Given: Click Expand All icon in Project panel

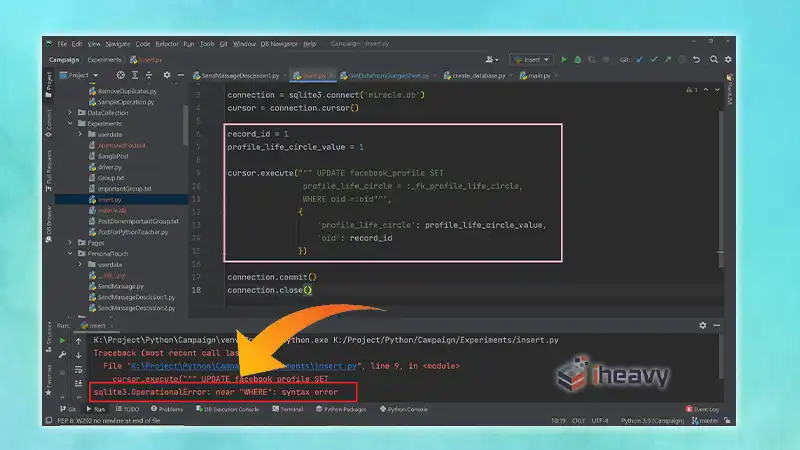Looking at the screenshot, I should 135,75.
